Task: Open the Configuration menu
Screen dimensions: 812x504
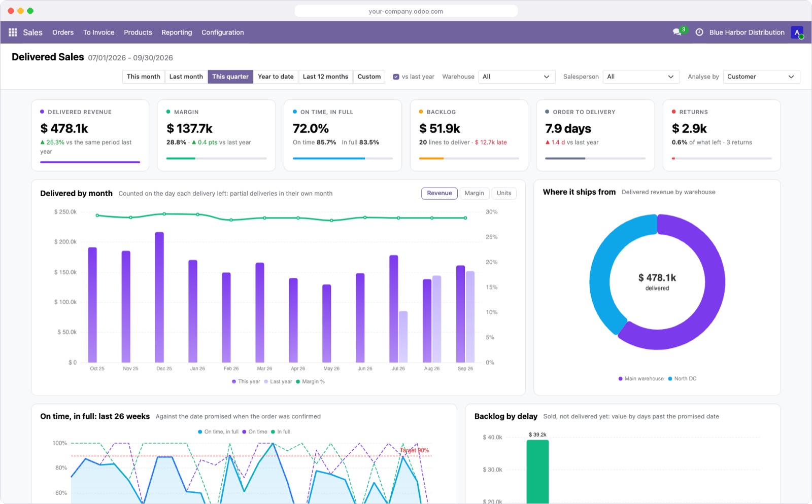Action: [x=223, y=32]
